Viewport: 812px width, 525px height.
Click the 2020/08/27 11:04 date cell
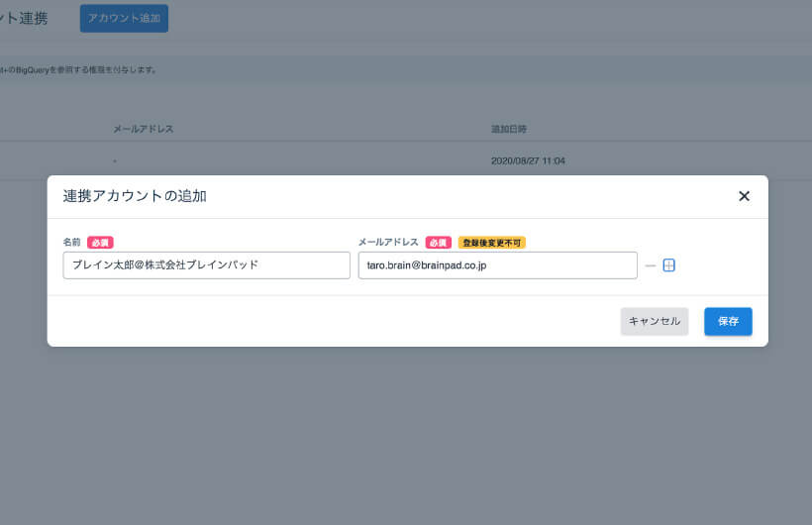(528, 161)
